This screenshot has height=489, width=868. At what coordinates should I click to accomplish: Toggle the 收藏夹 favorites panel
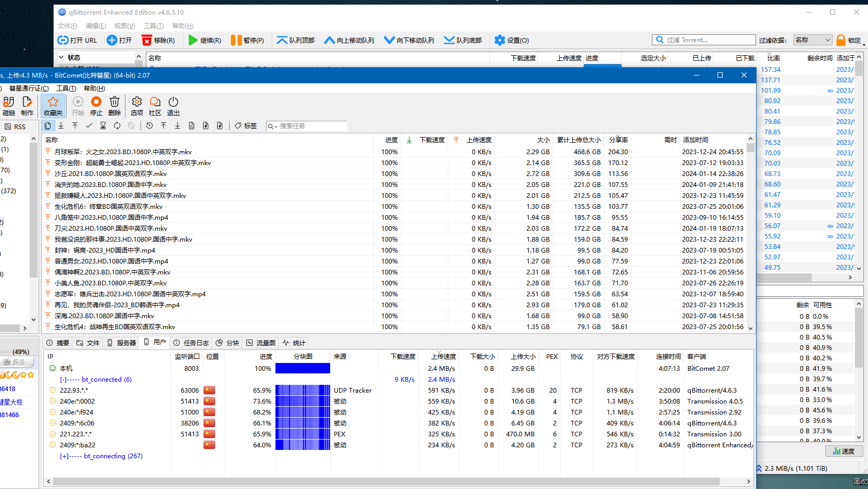click(x=53, y=106)
